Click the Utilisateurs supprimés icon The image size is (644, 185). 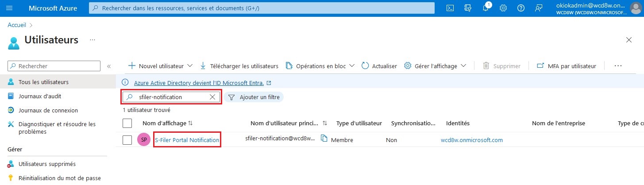coord(11,164)
